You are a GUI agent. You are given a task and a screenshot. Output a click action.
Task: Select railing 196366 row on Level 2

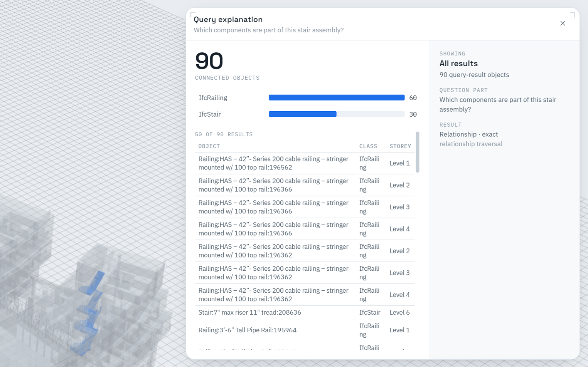tap(305, 185)
